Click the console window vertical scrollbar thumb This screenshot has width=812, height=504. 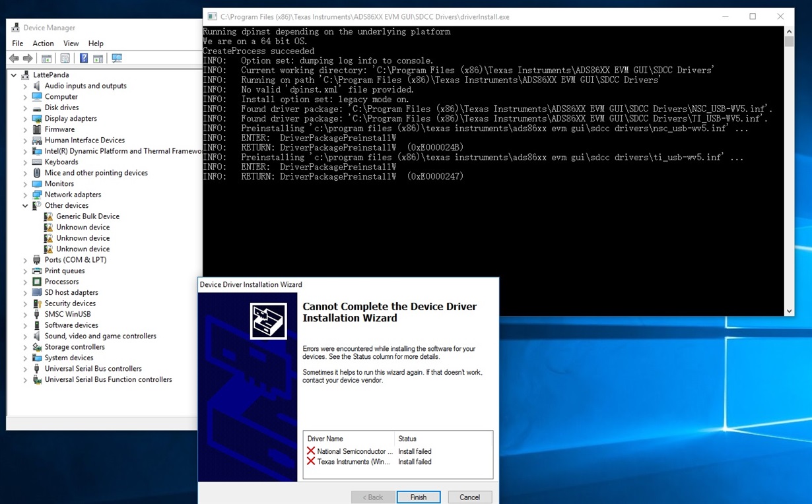pyautogui.click(x=789, y=42)
